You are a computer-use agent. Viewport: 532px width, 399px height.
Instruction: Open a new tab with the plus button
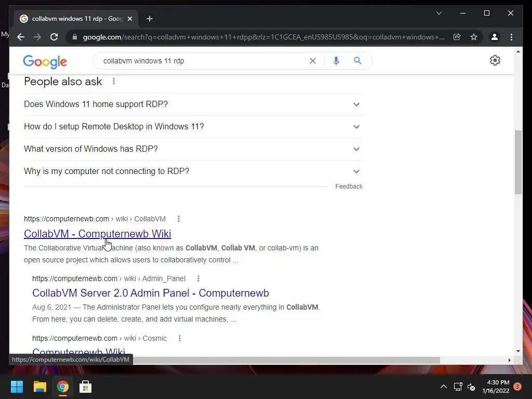coord(149,19)
